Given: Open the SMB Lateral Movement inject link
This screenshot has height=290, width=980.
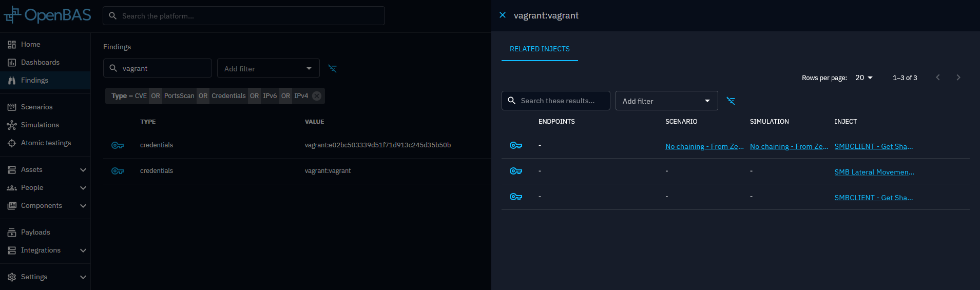Looking at the screenshot, I should tap(874, 172).
